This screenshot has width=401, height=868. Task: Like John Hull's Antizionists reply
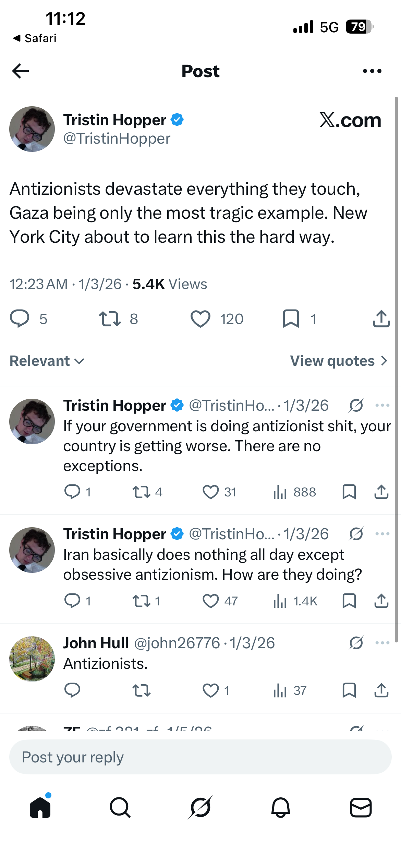(211, 690)
